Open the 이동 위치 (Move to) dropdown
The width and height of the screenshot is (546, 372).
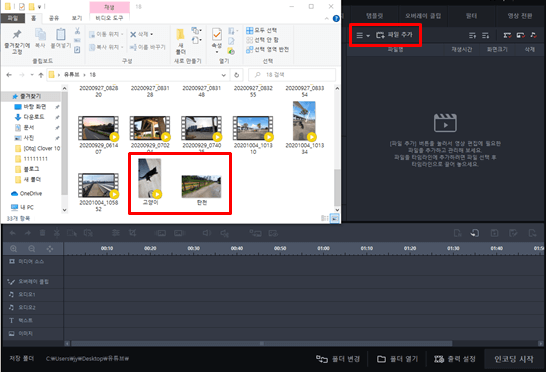click(106, 34)
